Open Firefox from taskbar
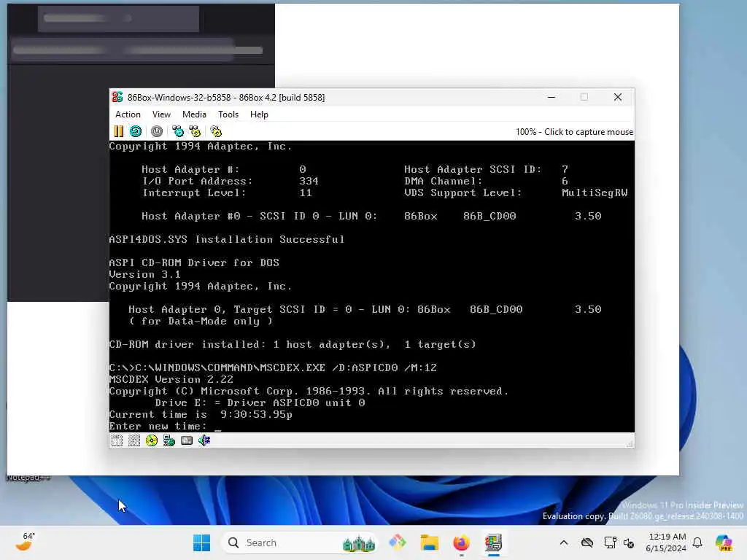 coord(461,542)
